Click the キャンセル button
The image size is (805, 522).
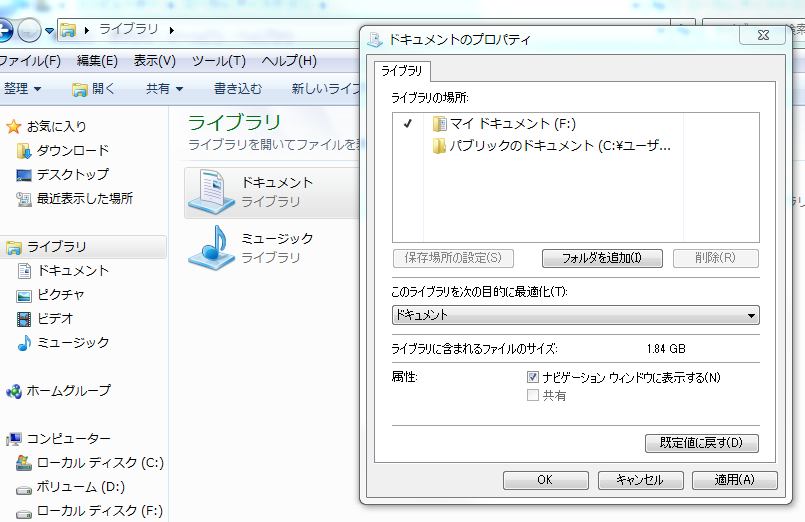pyautogui.click(x=641, y=480)
